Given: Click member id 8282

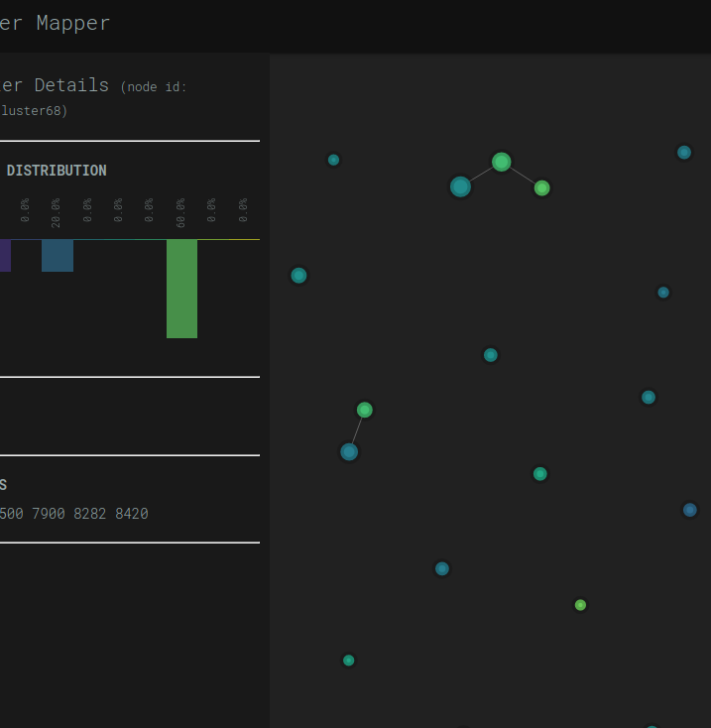Looking at the screenshot, I should pos(90,514).
